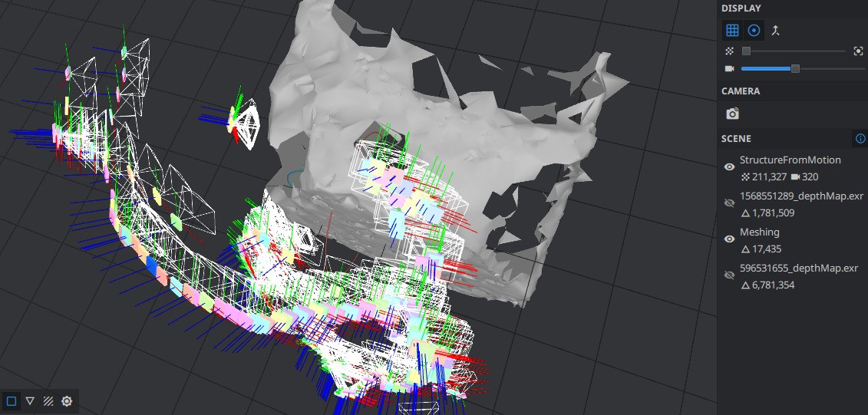Click the 320 camera count
Screen dimensions: 868x415
[x=811, y=177]
